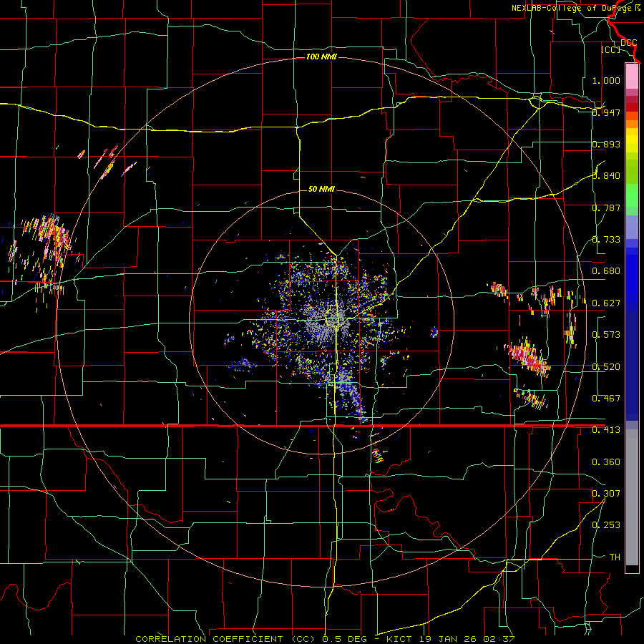Click the "0.5 DEG" elevation text
The width and height of the screenshot is (644, 644).
click(x=344, y=639)
